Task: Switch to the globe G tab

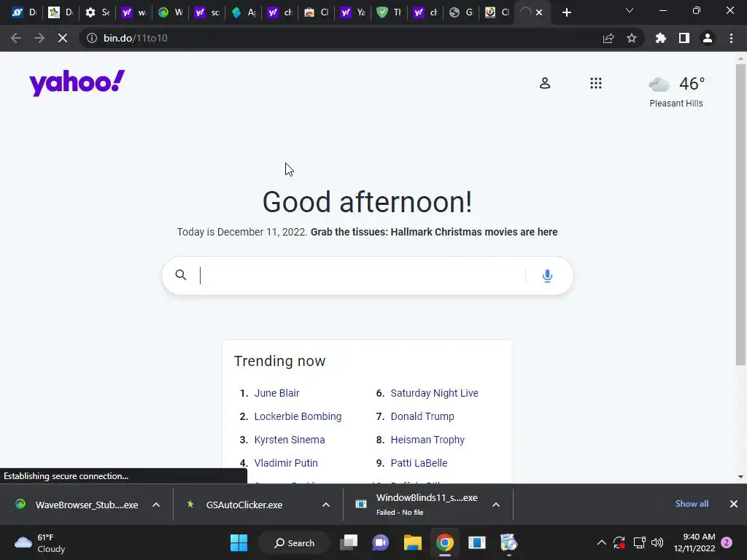Action: 461,12
